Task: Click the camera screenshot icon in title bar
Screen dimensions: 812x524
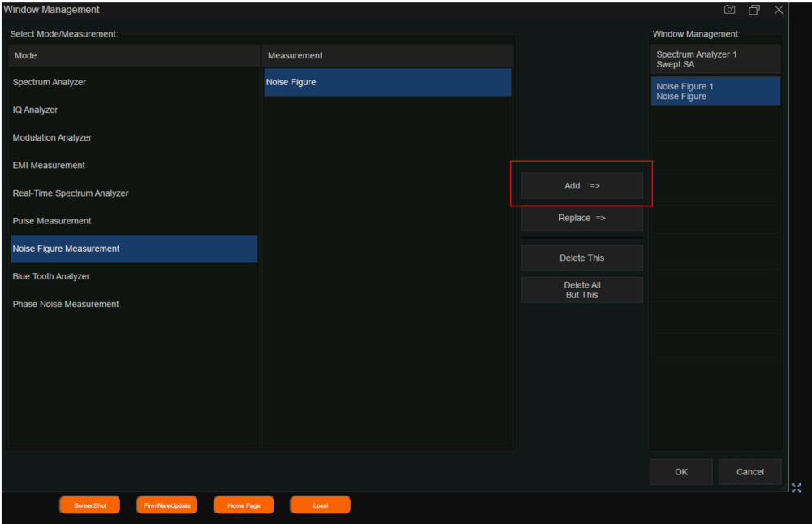Action: tap(729, 10)
